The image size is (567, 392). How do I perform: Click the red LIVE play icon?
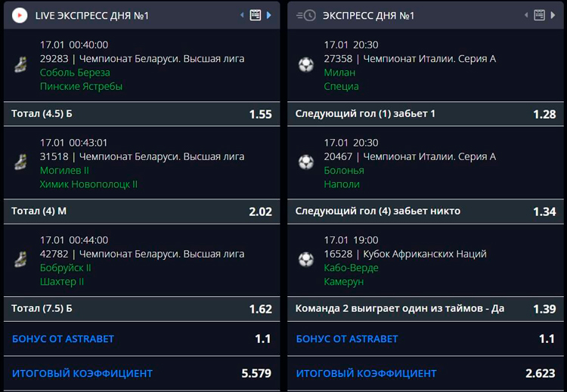click(x=20, y=16)
